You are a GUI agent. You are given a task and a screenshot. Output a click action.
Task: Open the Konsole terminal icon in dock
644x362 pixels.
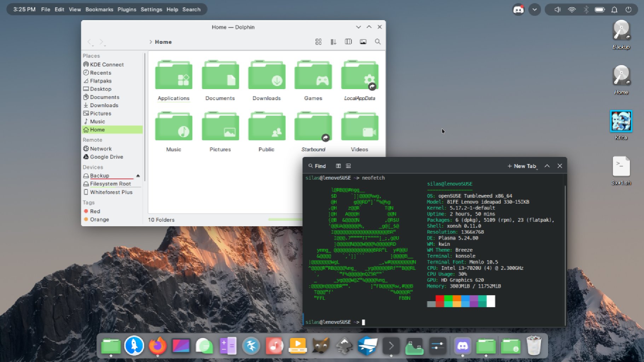tap(391, 345)
